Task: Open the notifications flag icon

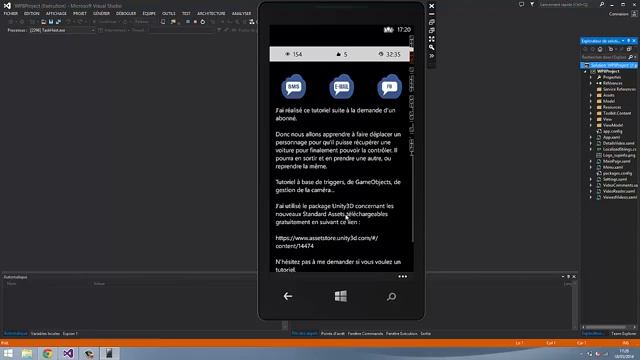Action: (532, 4)
